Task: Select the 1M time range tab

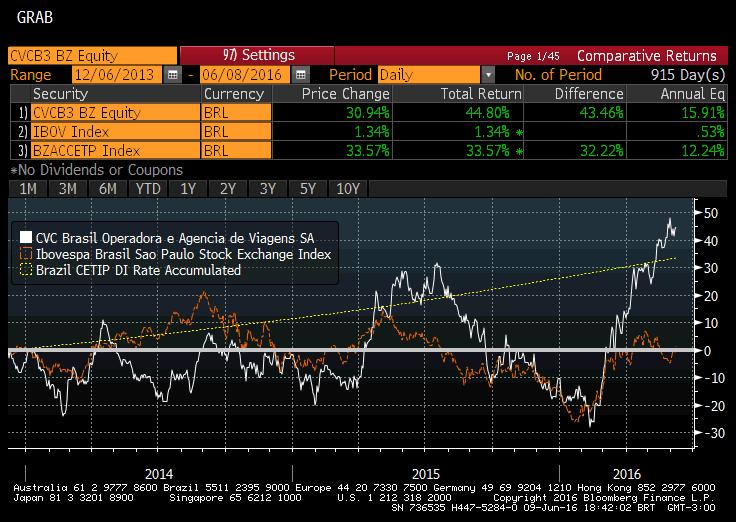Action: click(x=28, y=189)
